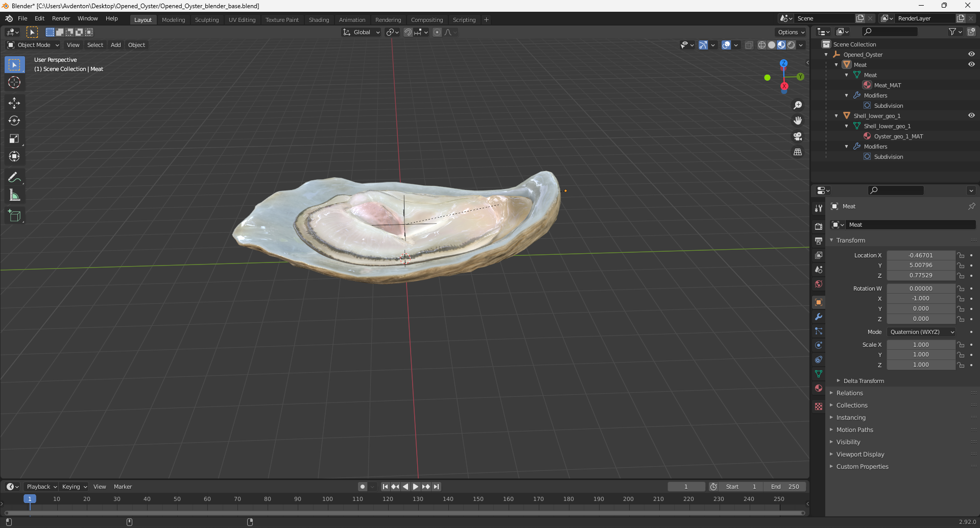Open the Modifier properties wrench tab
Image resolution: width=980 pixels, height=528 pixels.
tap(819, 317)
